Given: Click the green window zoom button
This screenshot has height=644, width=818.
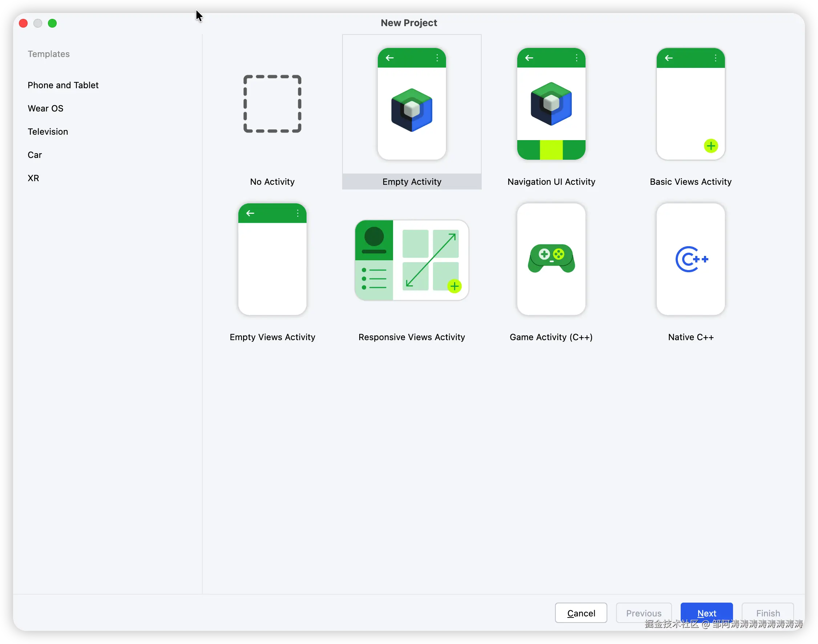Looking at the screenshot, I should pyautogui.click(x=52, y=23).
